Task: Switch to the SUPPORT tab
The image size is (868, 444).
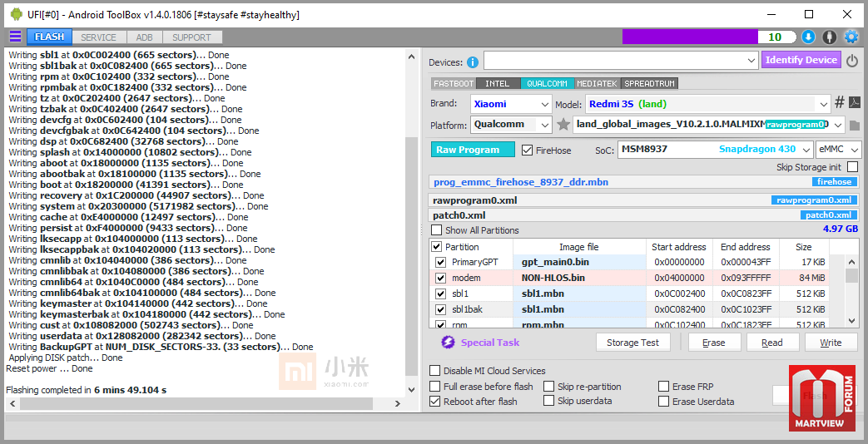Action: pos(191,37)
